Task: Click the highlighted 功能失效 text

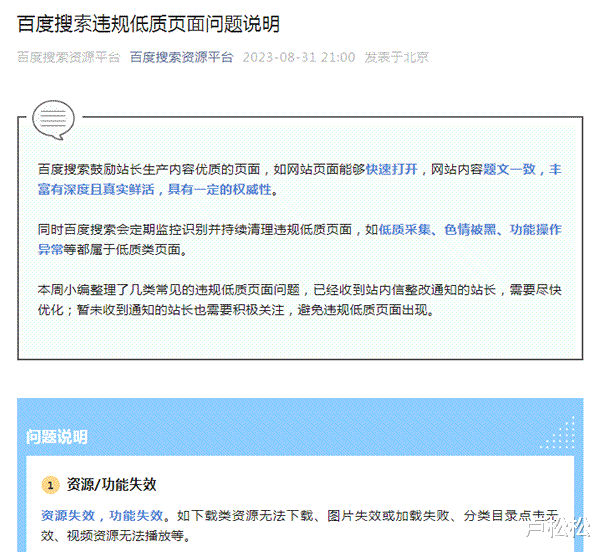Action: (136, 516)
